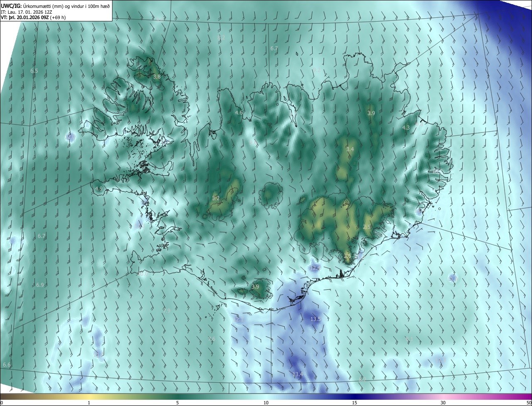Viewport: 532px width, 406px height.
Task: Click the 1 tick label on the color scale
Action: tap(89, 403)
